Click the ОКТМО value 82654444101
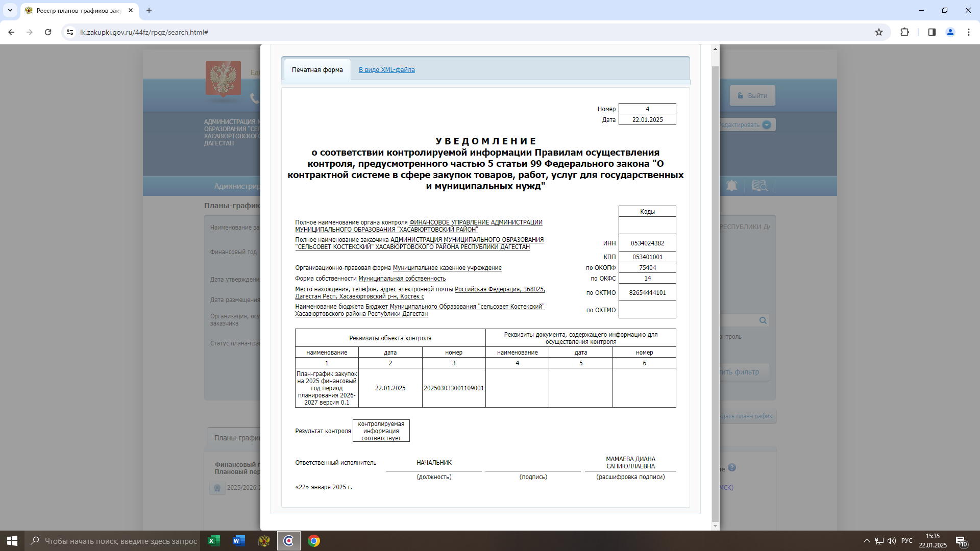980x551 pixels. tap(647, 293)
